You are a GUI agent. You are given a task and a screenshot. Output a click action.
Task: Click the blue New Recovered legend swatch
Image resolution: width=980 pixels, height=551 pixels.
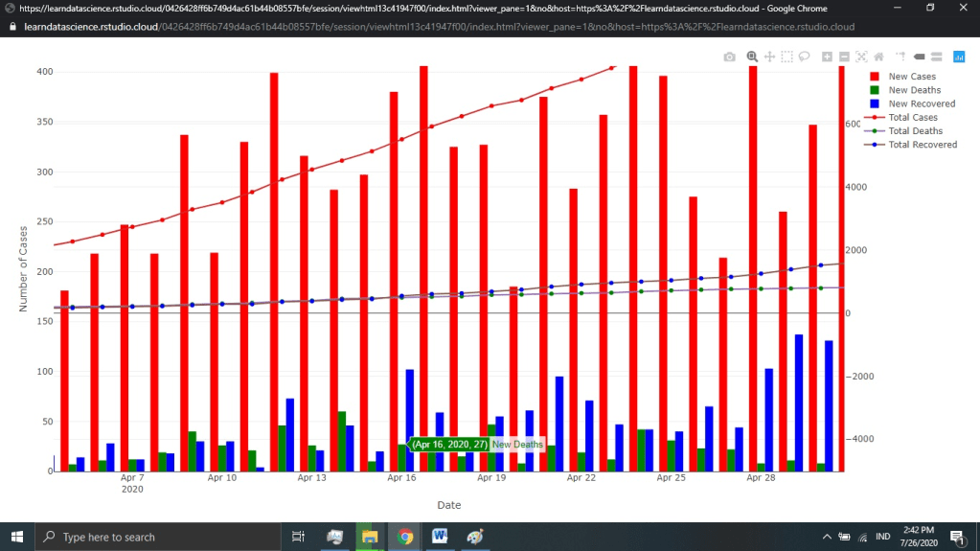(875, 103)
